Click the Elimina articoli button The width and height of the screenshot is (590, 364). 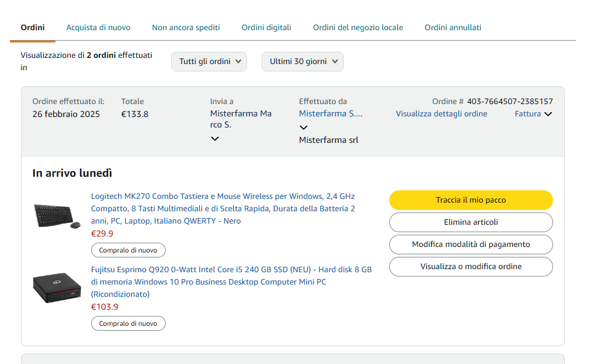[471, 222]
